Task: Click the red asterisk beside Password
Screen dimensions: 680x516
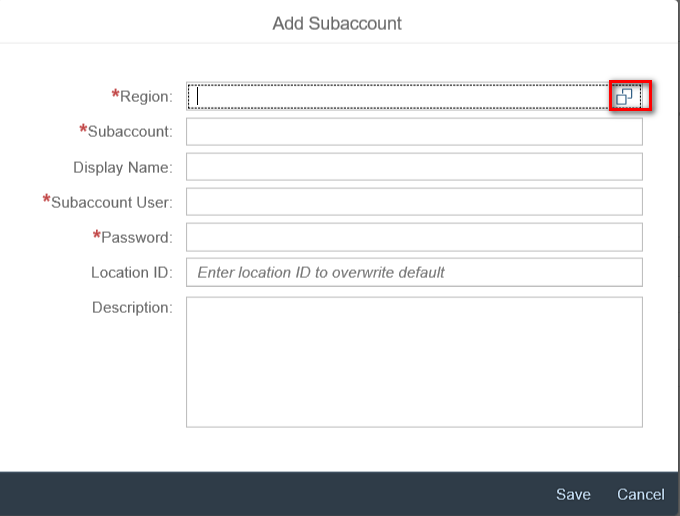Action: (97, 235)
